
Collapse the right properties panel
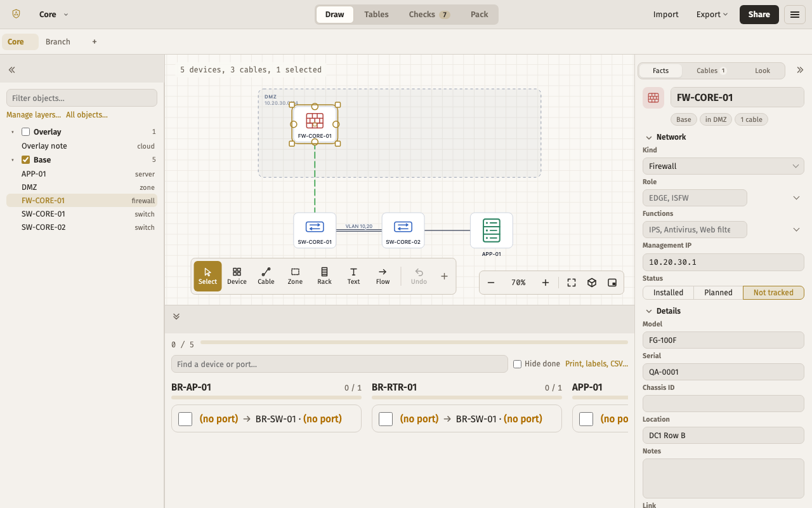tap(800, 70)
